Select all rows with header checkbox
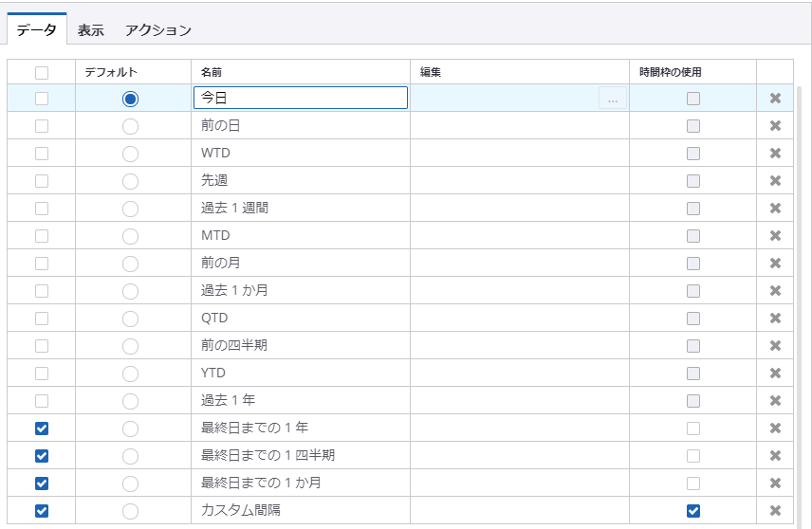Image resolution: width=812 pixels, height=529 pixels. coord(41,72)
